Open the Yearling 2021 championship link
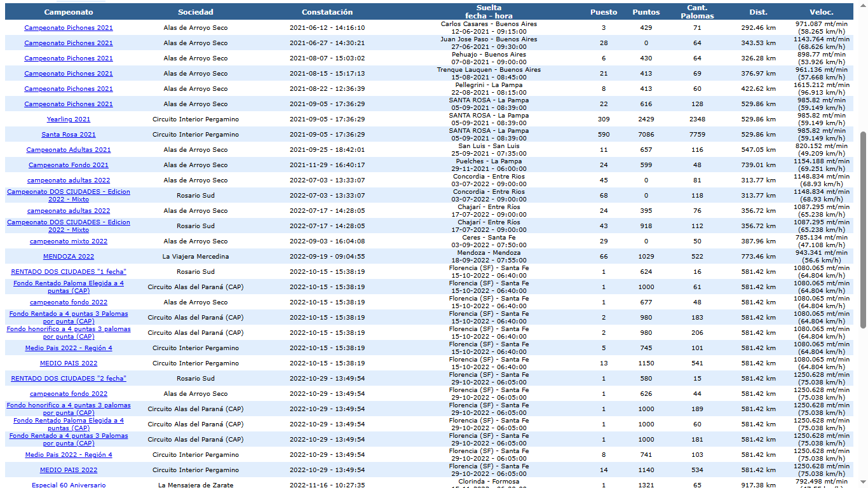The width and height of the screenshot is (868, 488). point(69,119)
